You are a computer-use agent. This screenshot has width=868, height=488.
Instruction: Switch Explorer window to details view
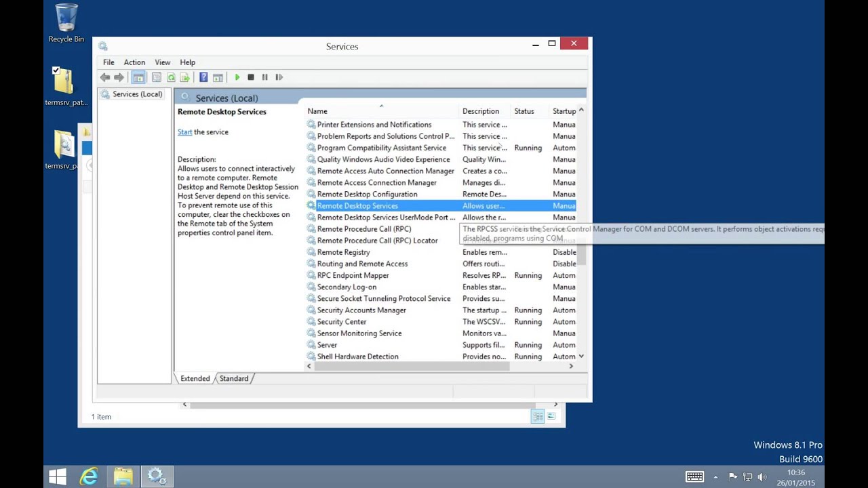(538, 417)
